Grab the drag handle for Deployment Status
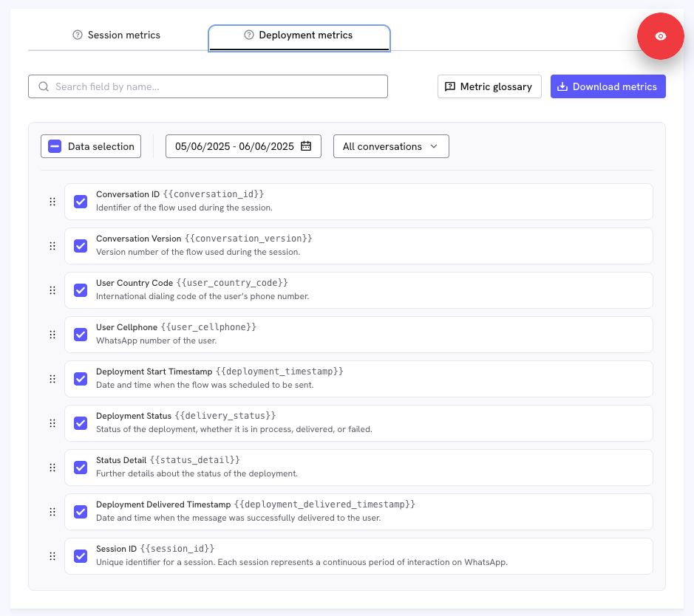Image resolution: width=694 pixels, height=616 pixels. click(52, 423)
